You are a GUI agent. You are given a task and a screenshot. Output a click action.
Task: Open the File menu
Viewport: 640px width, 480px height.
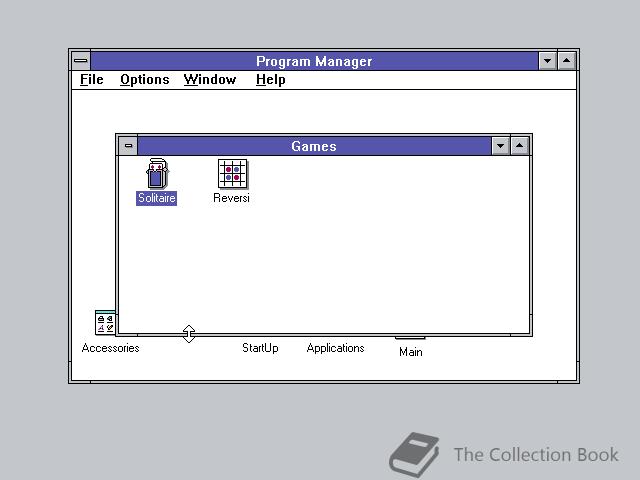[91, 80]
